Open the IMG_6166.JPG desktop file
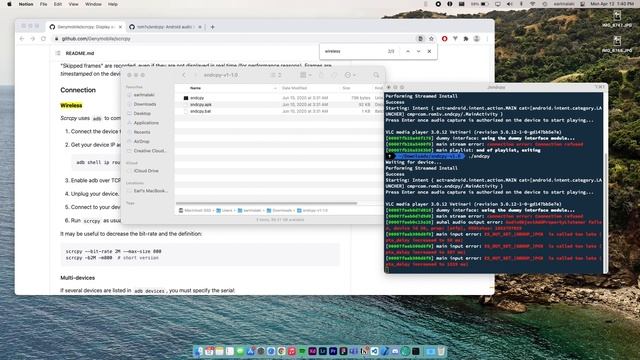Viewport: 640px width, 360px height. [x=617, y=44]
